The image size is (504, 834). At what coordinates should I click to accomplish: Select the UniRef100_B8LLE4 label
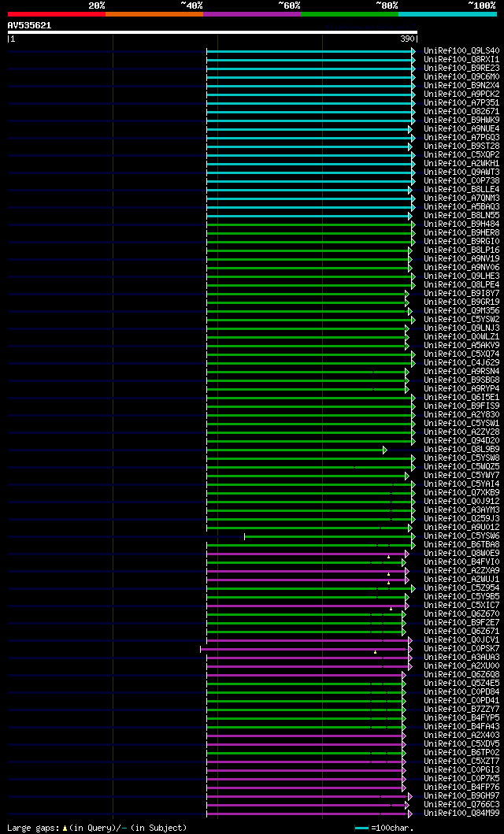click(462, 190)
